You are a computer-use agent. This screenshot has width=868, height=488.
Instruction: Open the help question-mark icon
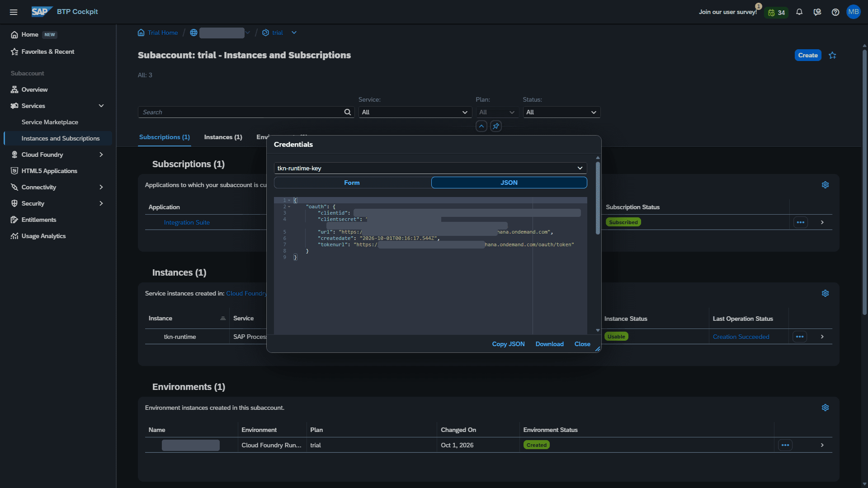835,12
